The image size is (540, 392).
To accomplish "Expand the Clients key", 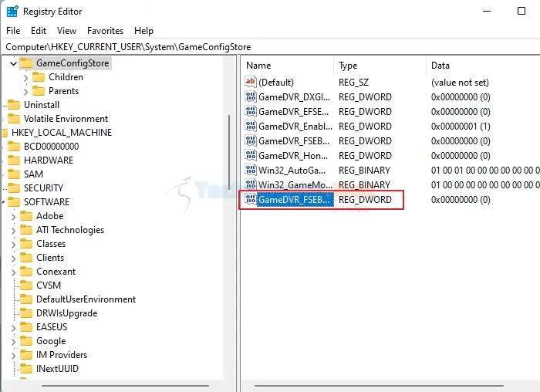I will 13,258.
